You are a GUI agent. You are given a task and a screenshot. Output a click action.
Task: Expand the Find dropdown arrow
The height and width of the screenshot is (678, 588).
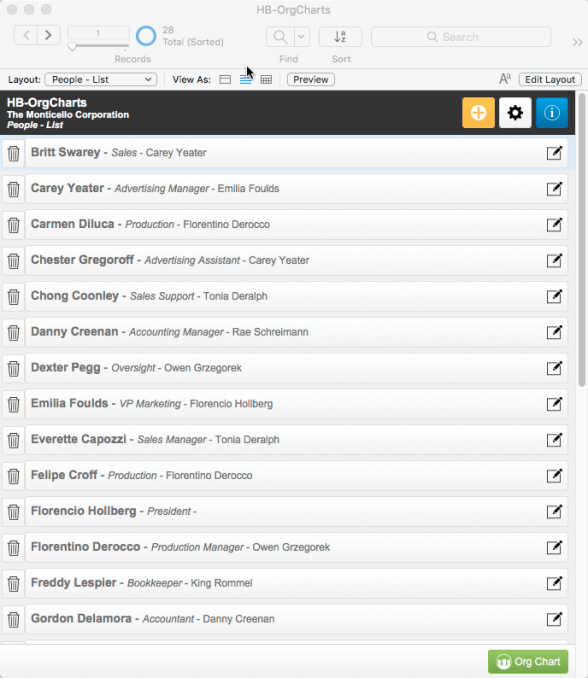[x=302, y=37]
